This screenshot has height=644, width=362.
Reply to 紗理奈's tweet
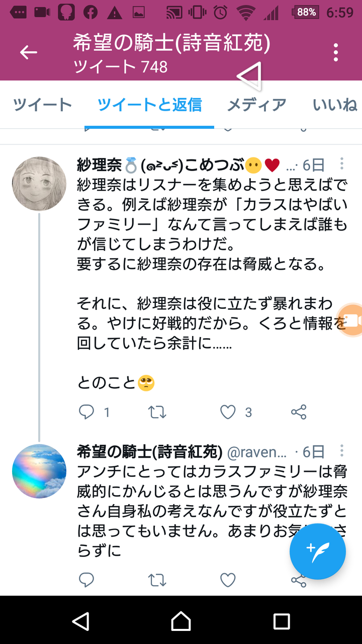pyautogui.click(x=87, y=413)
